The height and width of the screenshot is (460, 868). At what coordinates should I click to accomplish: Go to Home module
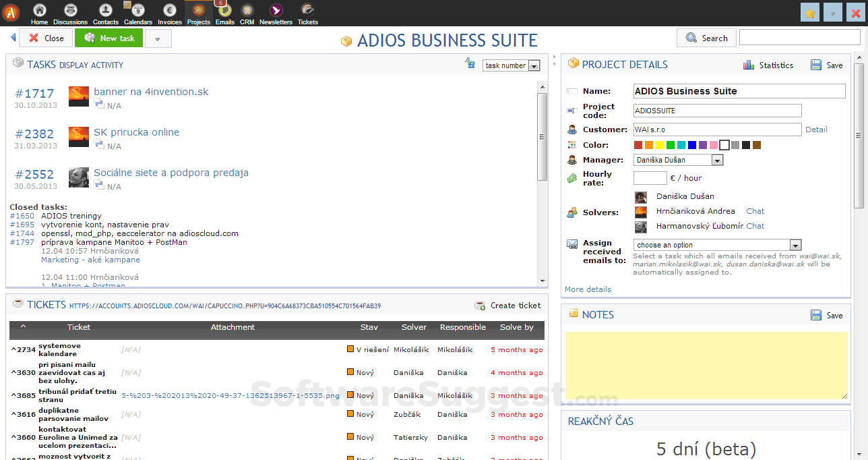click(x=39, y=13)
